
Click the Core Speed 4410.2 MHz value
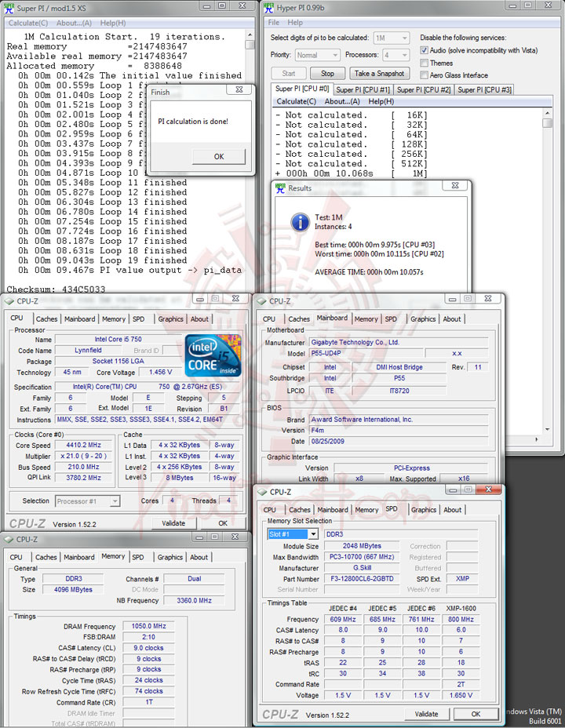click(83, 445)
